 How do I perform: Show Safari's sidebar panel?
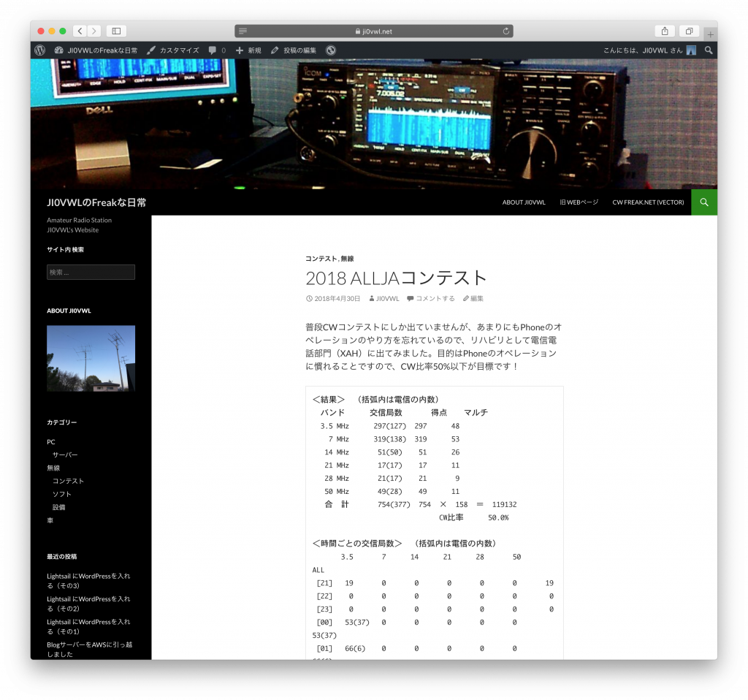pos(116,31)
